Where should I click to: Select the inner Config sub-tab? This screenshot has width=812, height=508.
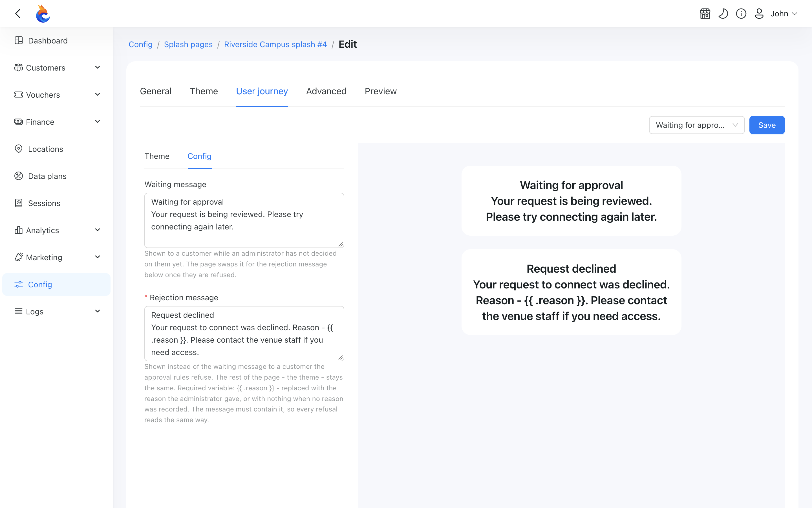(200, 156)
